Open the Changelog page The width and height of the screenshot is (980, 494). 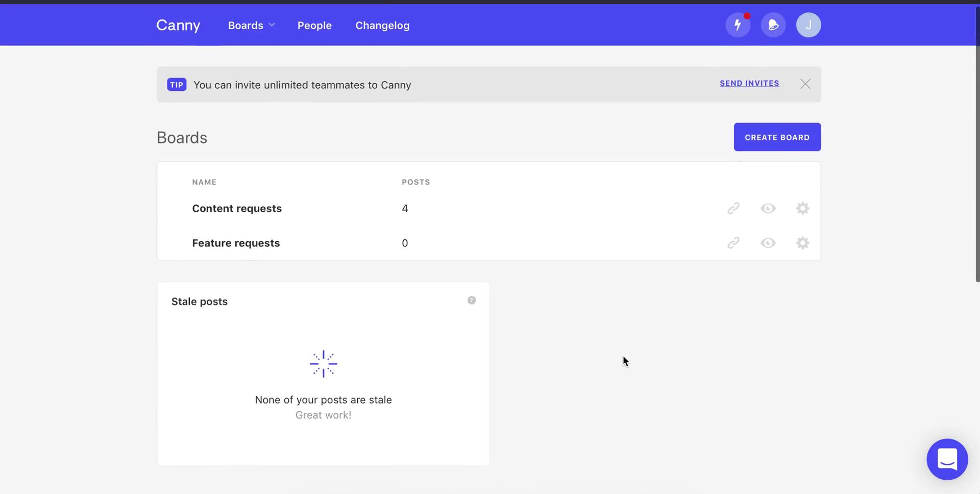point(382,26)
